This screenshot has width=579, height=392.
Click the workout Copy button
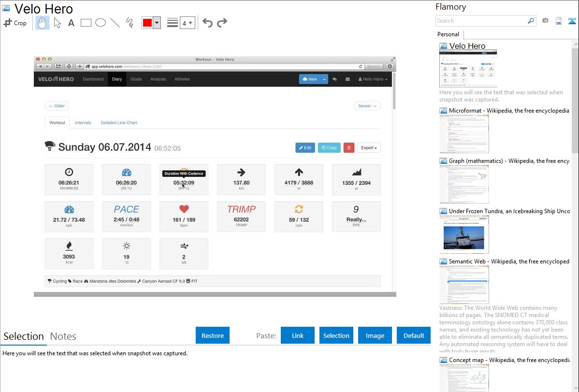point(329,148)
